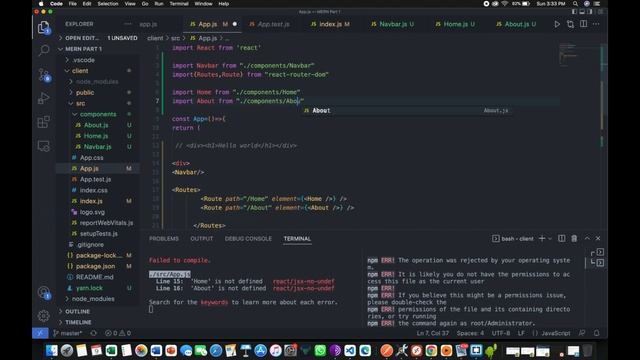Image resolution: width=640 pixels, height=360 pixels.
Task: Collapse the components folder
Action: (98, 114)
